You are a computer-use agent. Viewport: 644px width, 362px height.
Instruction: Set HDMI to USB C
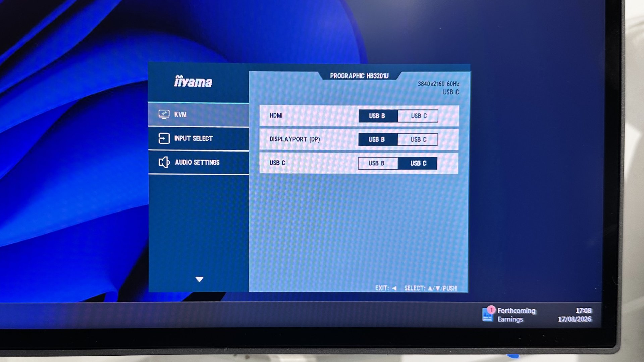[x=418, y=116]
